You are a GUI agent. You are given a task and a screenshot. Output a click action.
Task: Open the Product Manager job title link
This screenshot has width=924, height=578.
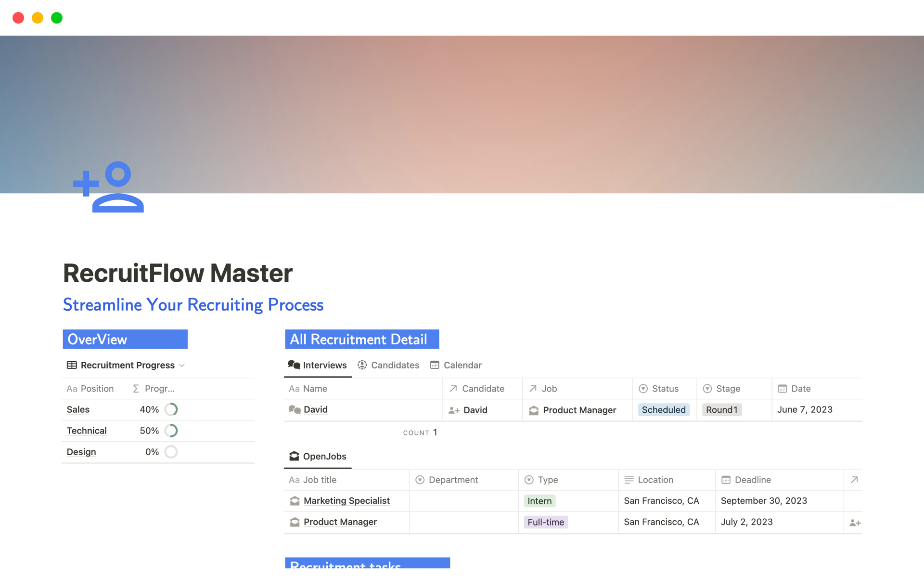(x=340, y=522)
